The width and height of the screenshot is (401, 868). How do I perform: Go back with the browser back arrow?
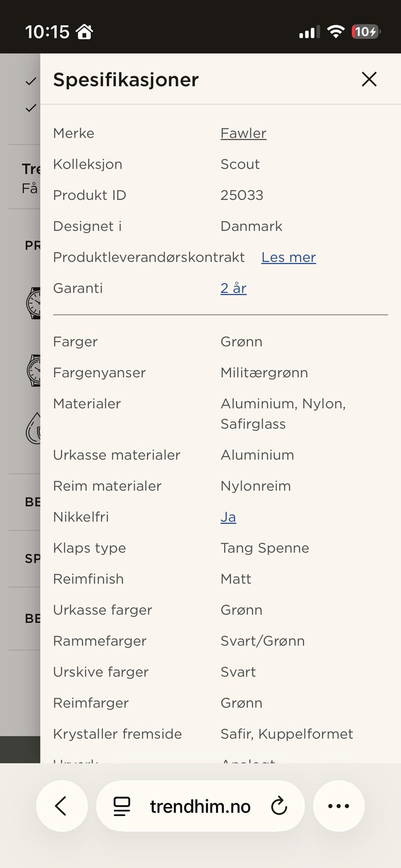pyautogui.click(x=61, y=806)
